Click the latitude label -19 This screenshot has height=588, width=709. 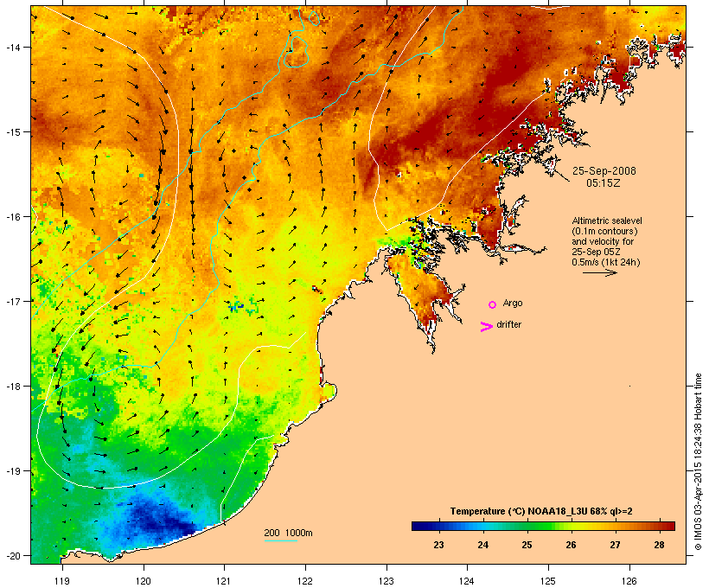click(x=12, y=471)
